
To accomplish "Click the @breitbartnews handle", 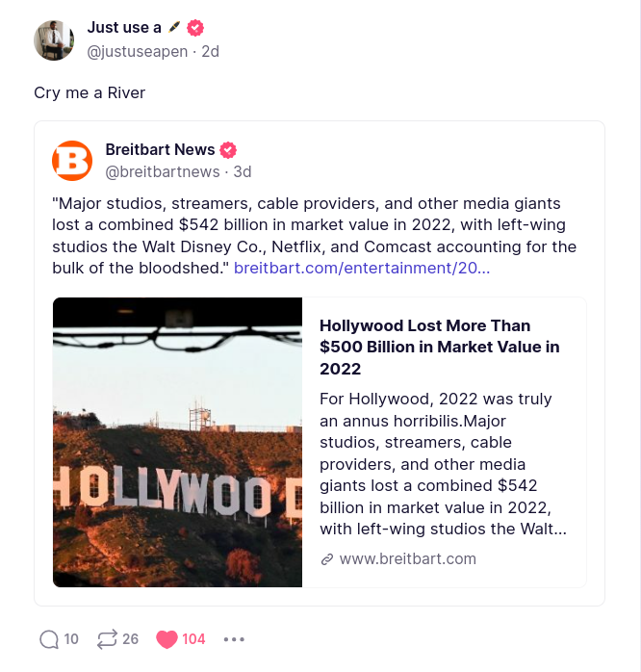I will [163, 172].
